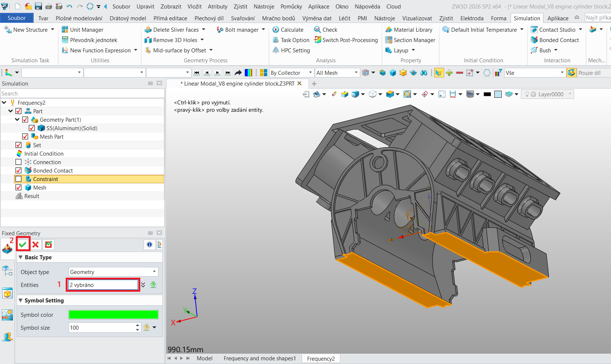611x364 pixels.
Task: Collapse the Symbol Setting section
Action: [21, 300]
